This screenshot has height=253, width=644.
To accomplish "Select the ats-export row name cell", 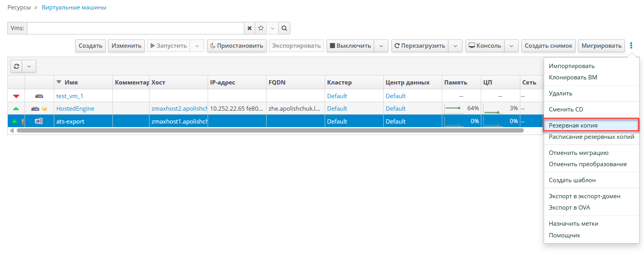I will [83, 121].
